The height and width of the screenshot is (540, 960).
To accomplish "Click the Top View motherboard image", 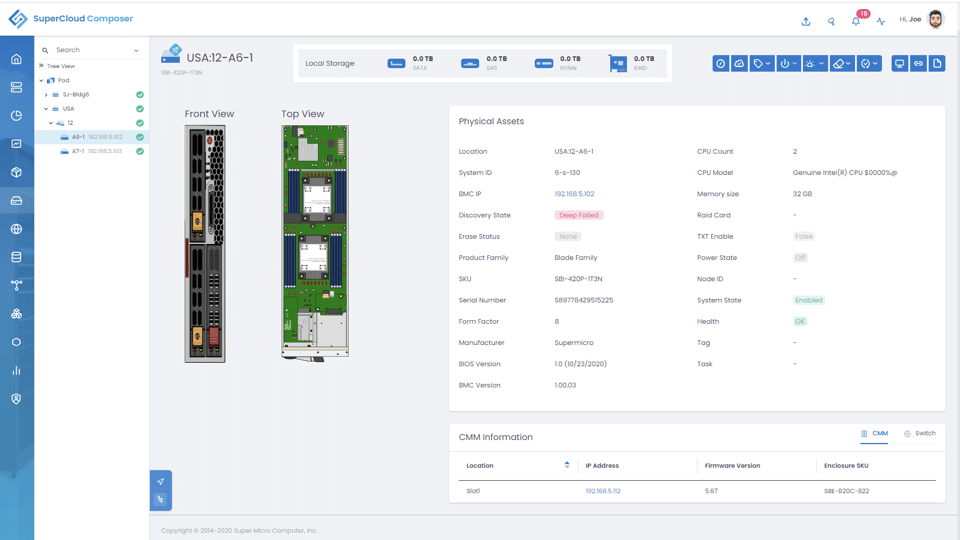I will point(315,242).
